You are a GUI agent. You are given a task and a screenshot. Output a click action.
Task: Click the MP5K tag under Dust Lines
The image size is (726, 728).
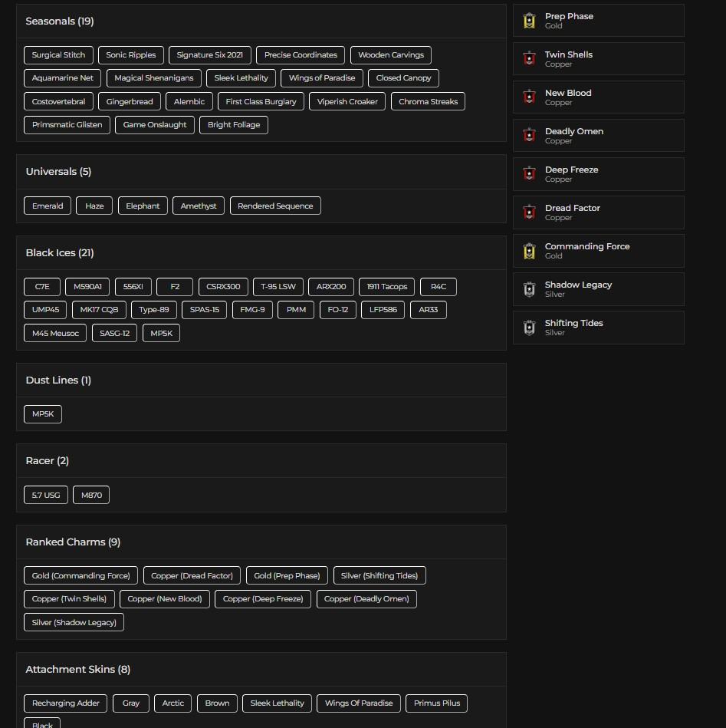click(43, 414)
